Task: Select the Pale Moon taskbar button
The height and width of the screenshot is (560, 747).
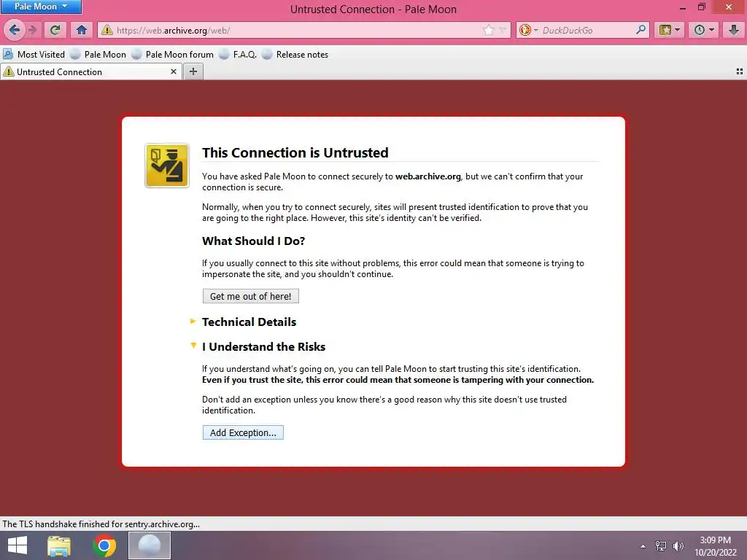Action: point(149,545)
